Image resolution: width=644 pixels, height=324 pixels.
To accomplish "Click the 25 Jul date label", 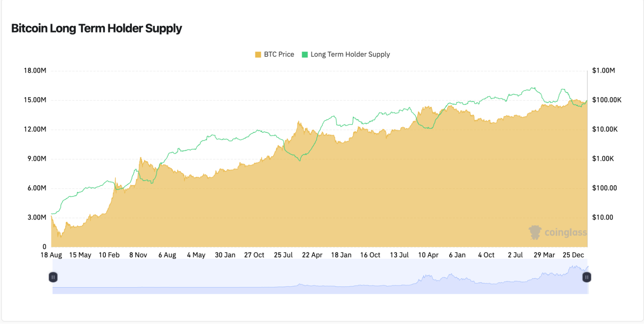I will click(283, 255).
